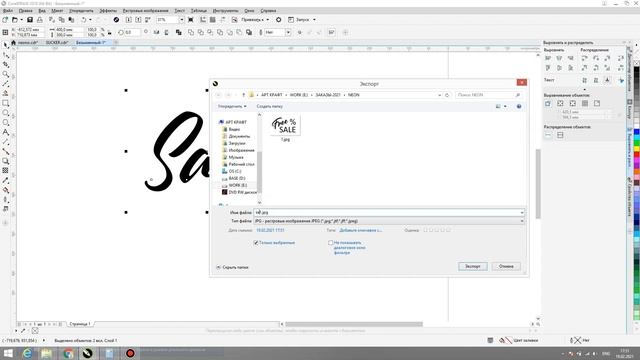This screenshot has height=360, width=640.
Task: Click the align to grid icon
Action: pos(585,103)
